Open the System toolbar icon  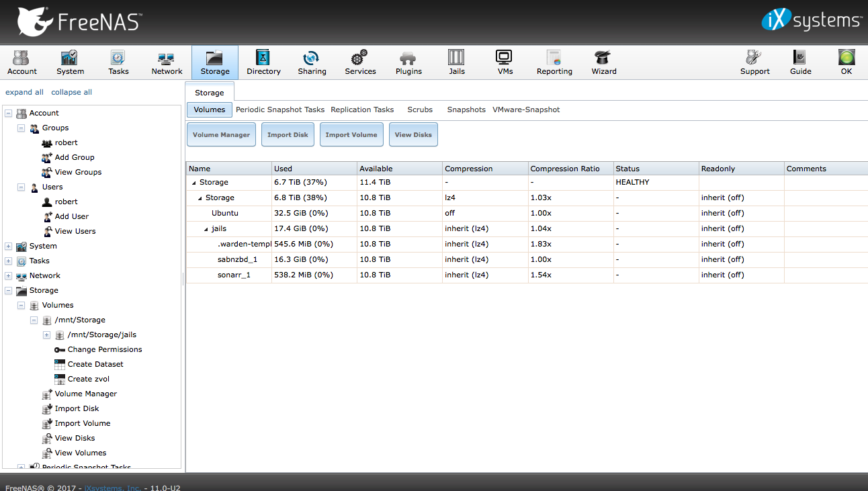coord(70,62)
